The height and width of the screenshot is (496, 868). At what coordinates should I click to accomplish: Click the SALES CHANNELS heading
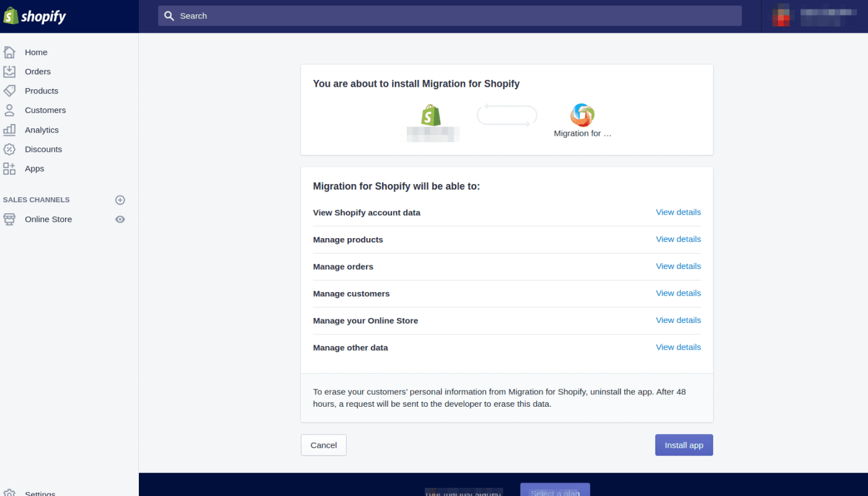(x=37, y=200)
